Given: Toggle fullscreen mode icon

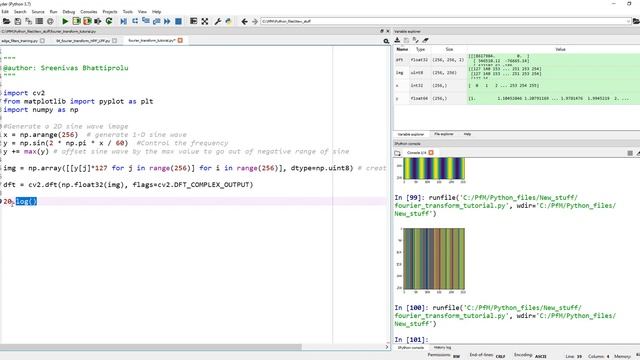Looking at the screenshot, I should tap(205, 21).
